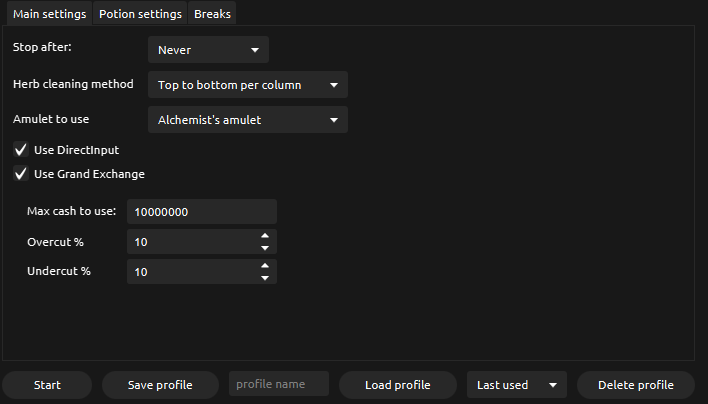708x404 pixels.
Task: Click the Max cash to use: label
Action: [x=71, y=211]
